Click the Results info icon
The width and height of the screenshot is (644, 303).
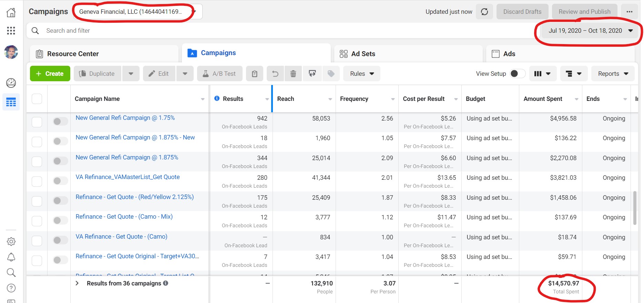[217, 98]
